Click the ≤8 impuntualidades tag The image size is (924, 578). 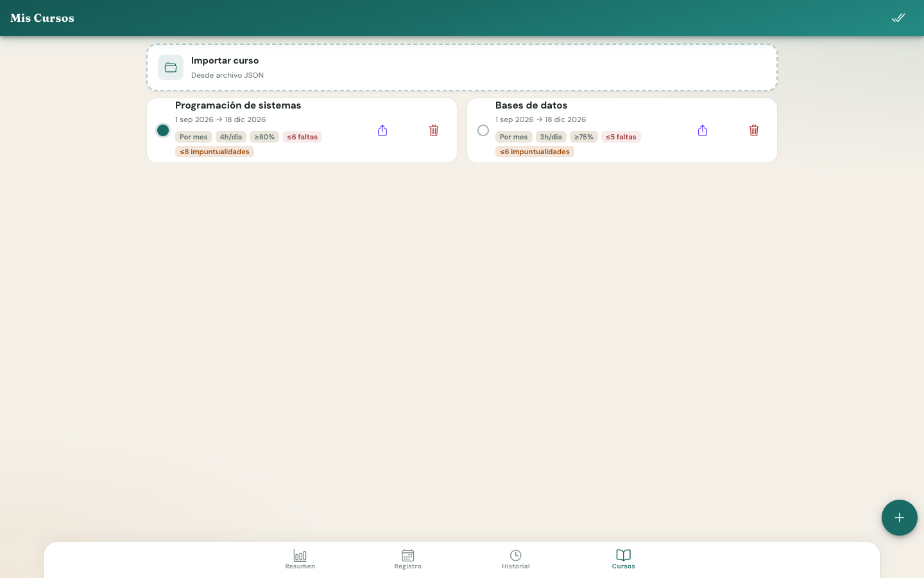(214, 152)
